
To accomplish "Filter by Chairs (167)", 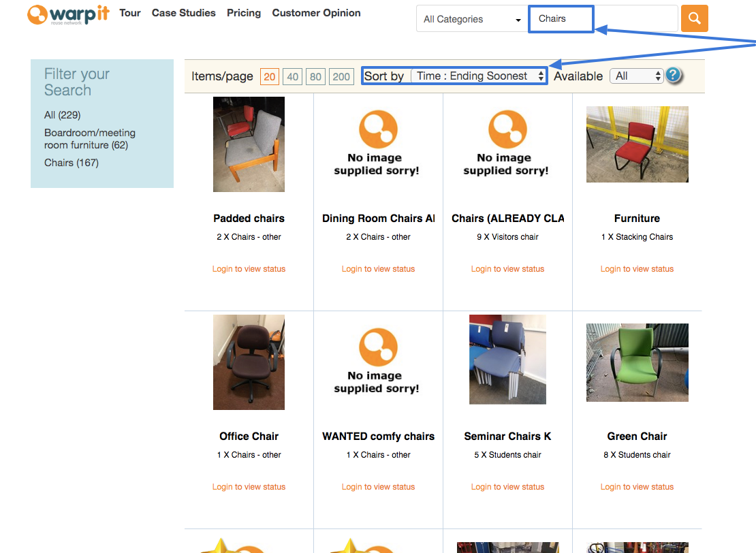I will pos(72,163).
